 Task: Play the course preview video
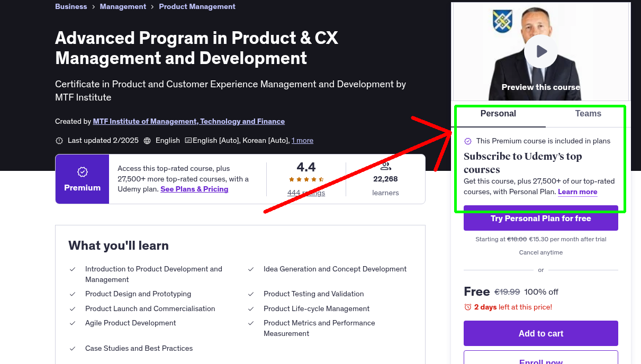click(x=540, y=51)
